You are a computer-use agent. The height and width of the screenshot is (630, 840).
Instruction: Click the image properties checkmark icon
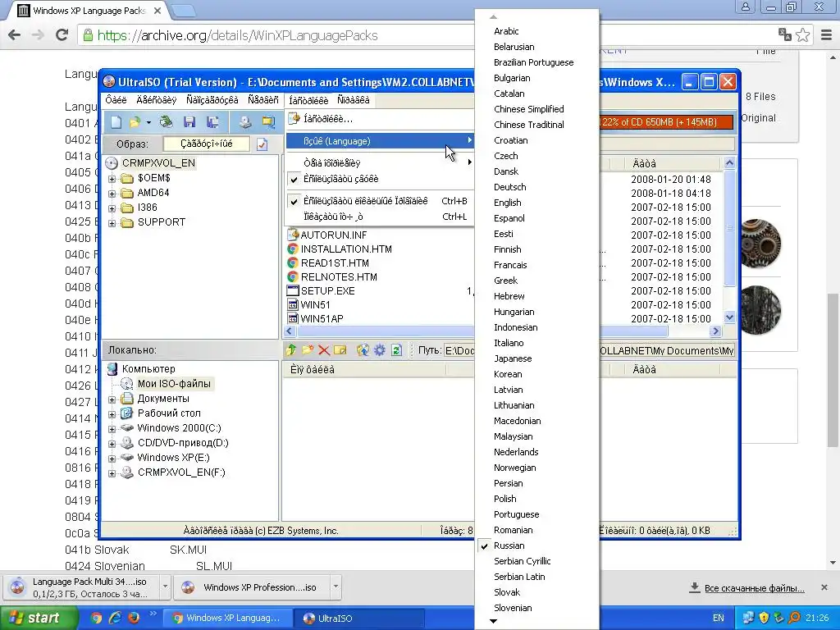pyautogui.click(x=262, y=144)
